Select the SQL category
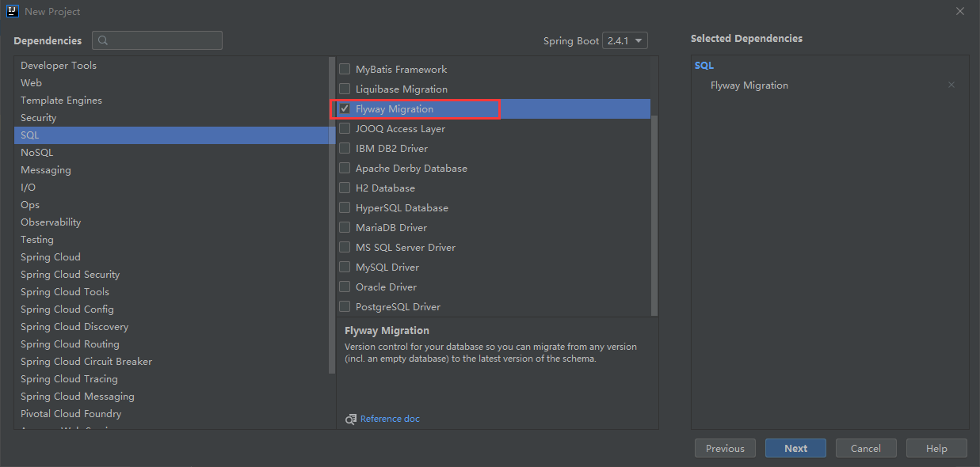 [x=171, y=135]
